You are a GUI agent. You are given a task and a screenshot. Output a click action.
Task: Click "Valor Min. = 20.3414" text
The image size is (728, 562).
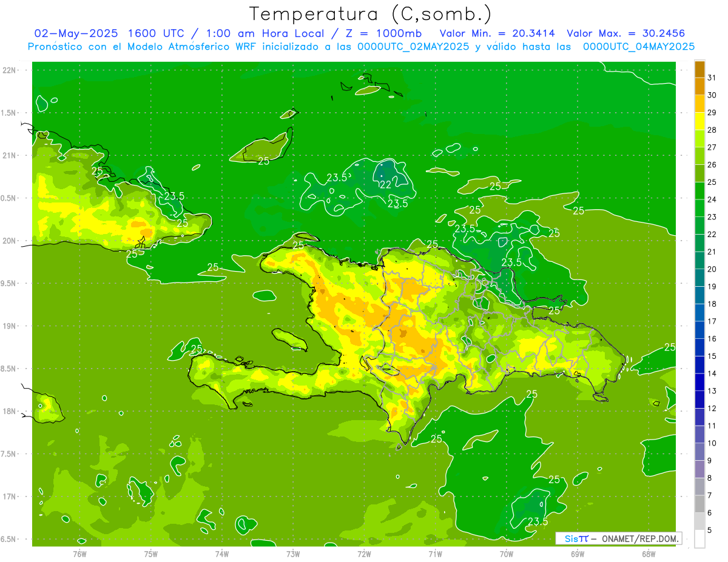pos(499,33)
